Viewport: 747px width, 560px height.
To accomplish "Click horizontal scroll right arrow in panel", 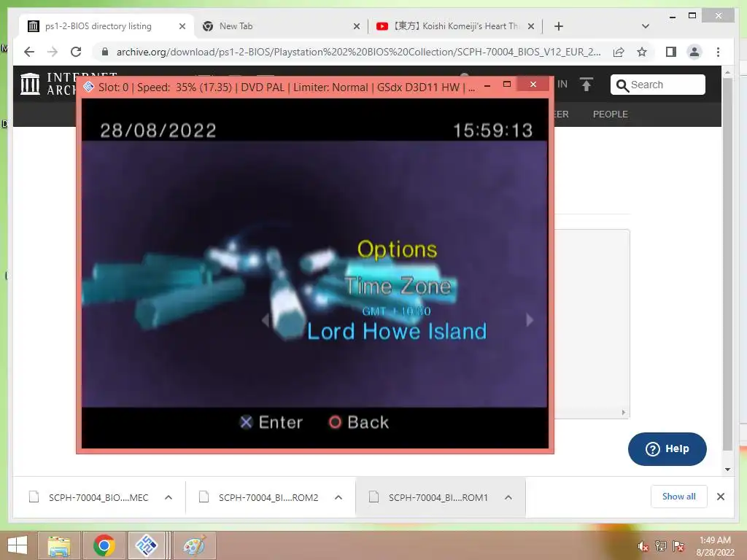I will [x=623, y=413].
